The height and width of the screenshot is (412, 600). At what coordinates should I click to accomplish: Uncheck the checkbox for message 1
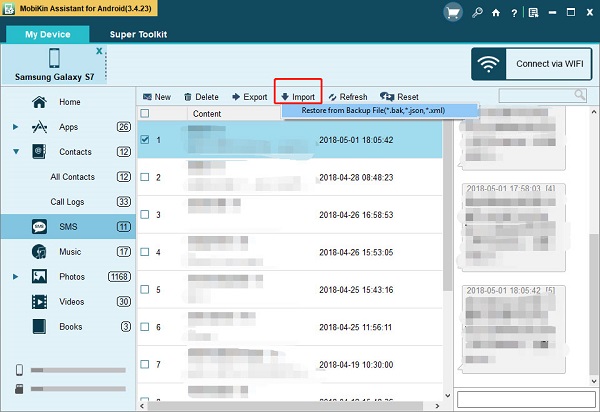145,140
